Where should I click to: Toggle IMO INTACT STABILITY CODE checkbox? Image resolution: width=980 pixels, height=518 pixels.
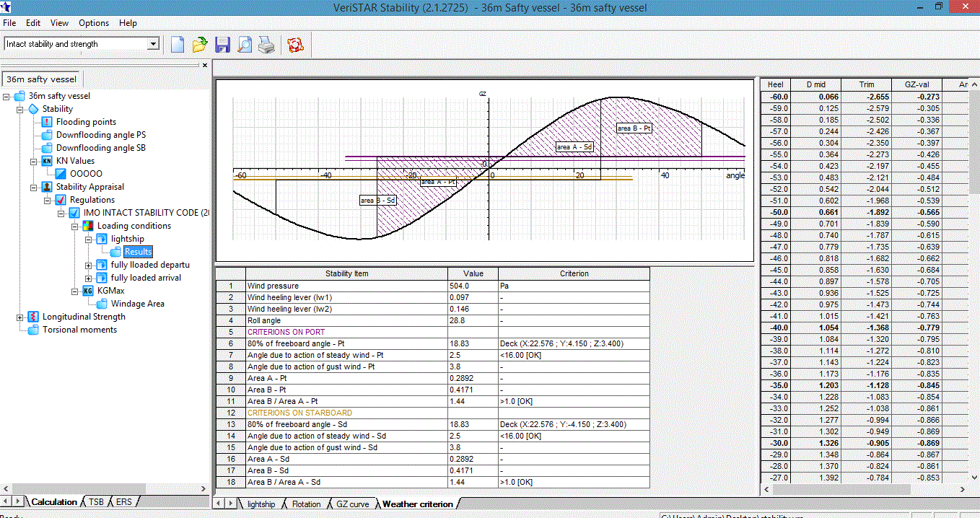pos(74,213)
